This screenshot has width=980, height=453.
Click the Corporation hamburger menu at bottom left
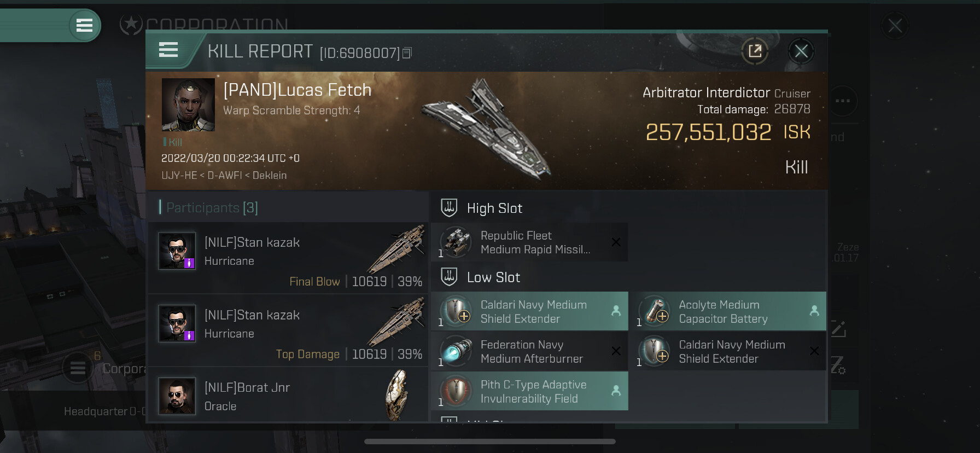(78, 368)
